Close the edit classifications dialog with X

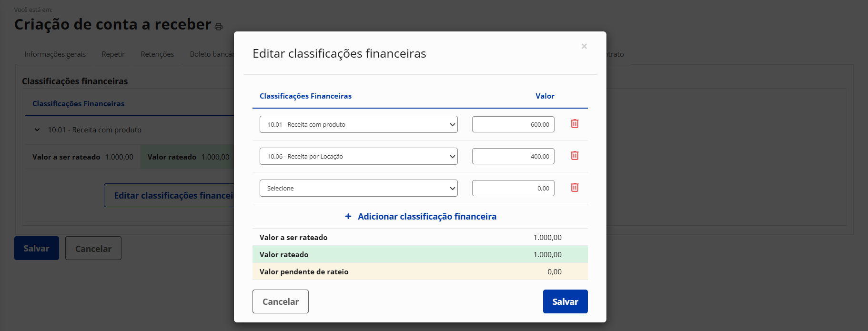(x=584, y=46)
